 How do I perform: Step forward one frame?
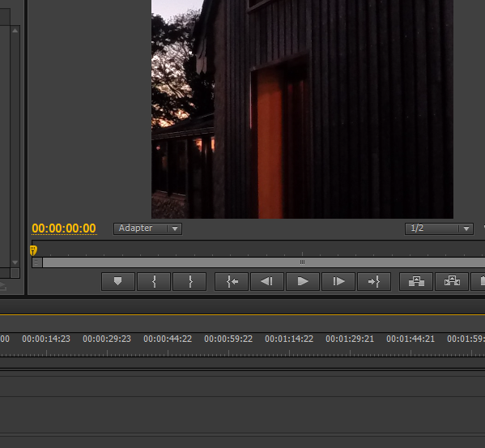[x=338, y=281]
